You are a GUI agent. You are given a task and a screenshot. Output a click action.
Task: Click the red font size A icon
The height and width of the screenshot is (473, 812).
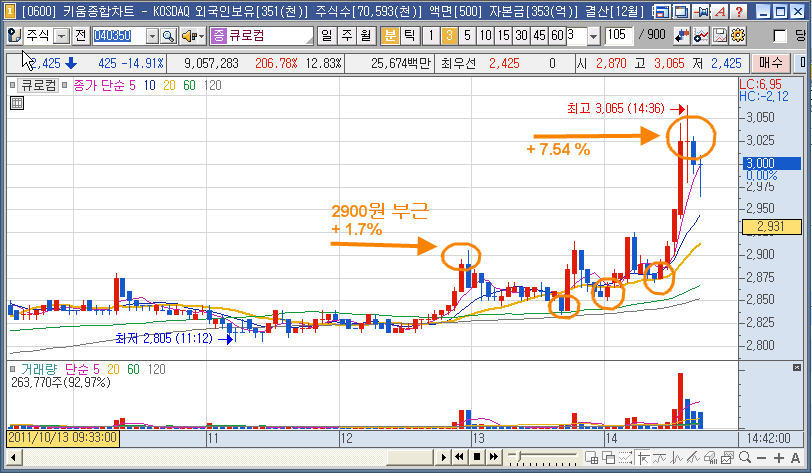[720, 11]
